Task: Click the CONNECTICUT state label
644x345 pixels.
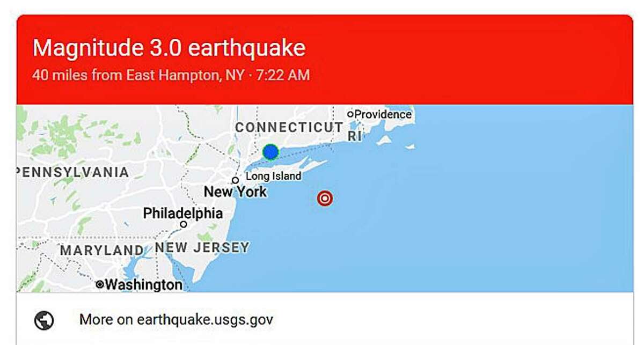Action: [289, 128]
